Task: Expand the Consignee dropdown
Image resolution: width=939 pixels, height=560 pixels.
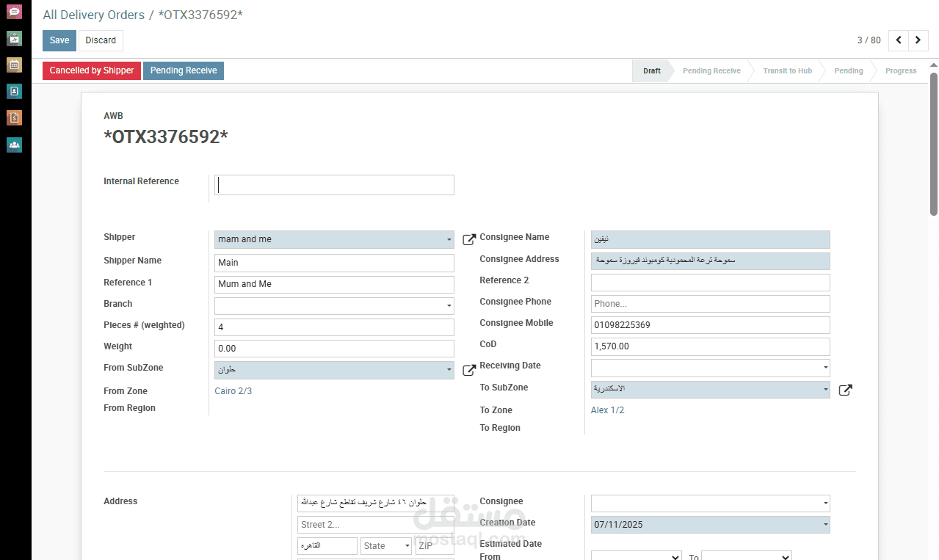Action: click(x=825, y=503)
